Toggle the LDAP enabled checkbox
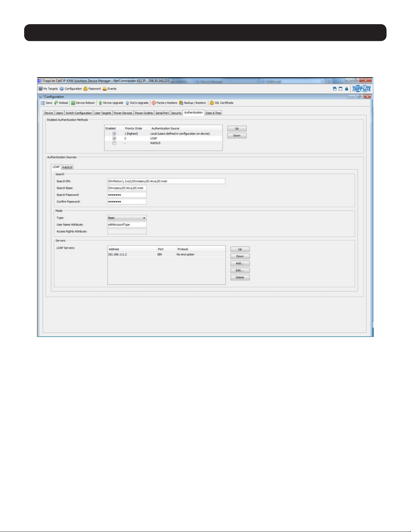The image size is (411, 532). 114,138
